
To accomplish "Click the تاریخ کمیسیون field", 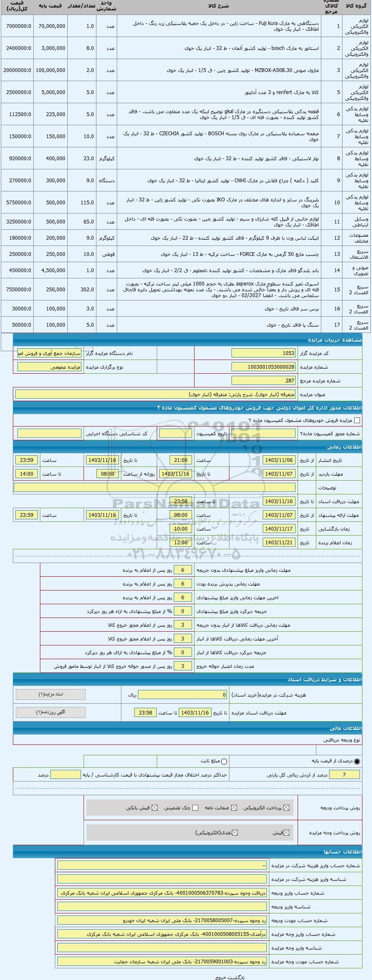I will pyautogui.click(x=175, y=434).
